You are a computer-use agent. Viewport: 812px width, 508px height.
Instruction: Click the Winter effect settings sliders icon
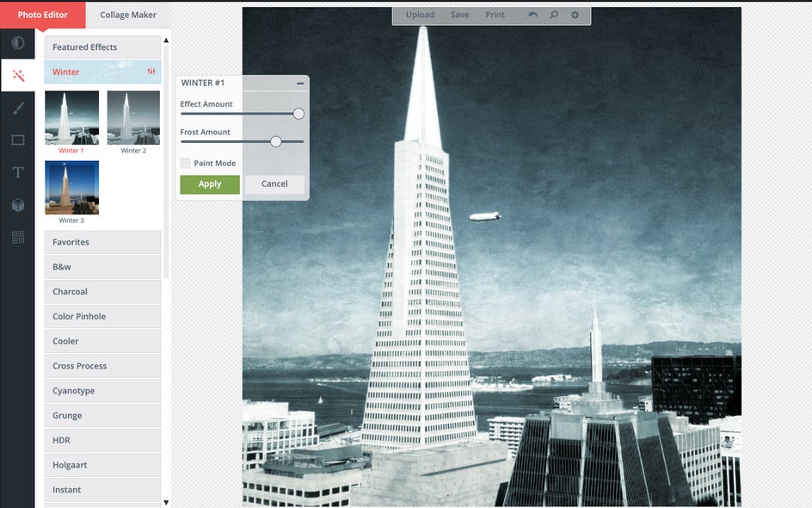[x=151, y=71]
